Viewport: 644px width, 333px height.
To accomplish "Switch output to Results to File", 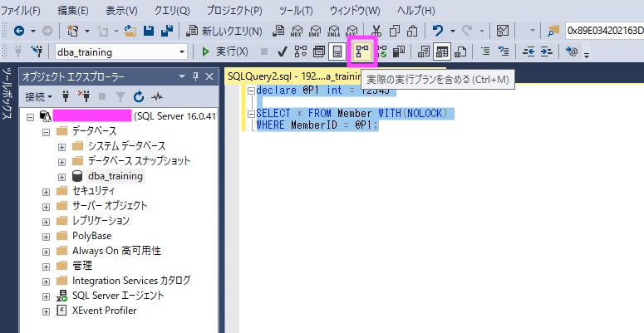I will 460,51.
